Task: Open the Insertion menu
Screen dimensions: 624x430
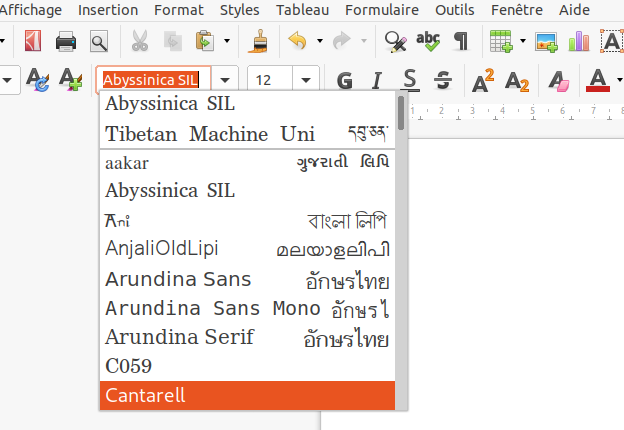Action: pyautogui.click(x=108, y=10)
